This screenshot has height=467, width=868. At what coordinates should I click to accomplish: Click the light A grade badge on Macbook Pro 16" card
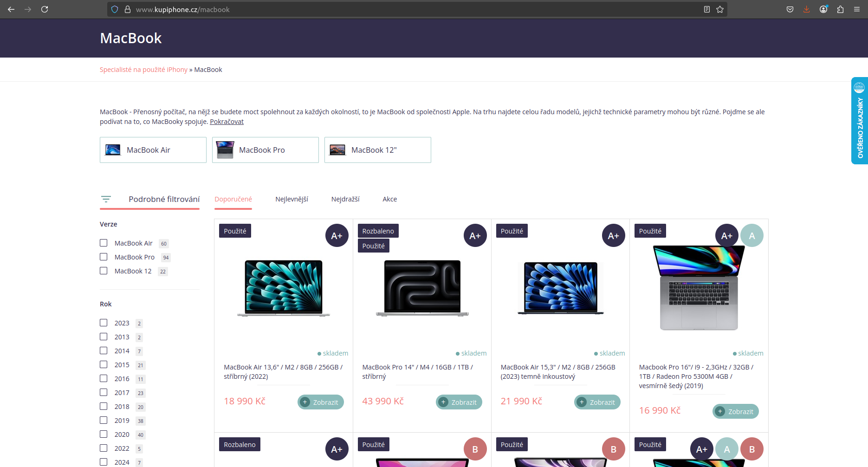point(752,236)
